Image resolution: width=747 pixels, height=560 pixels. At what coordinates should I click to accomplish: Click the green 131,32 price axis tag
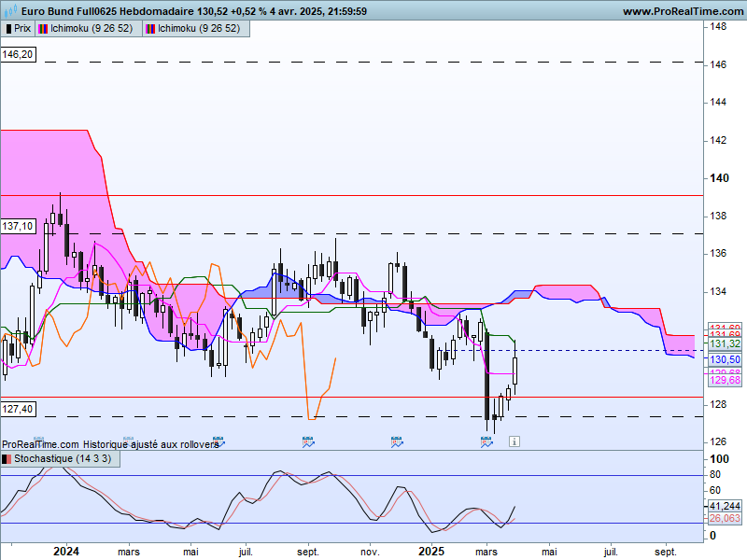point(725,343)
